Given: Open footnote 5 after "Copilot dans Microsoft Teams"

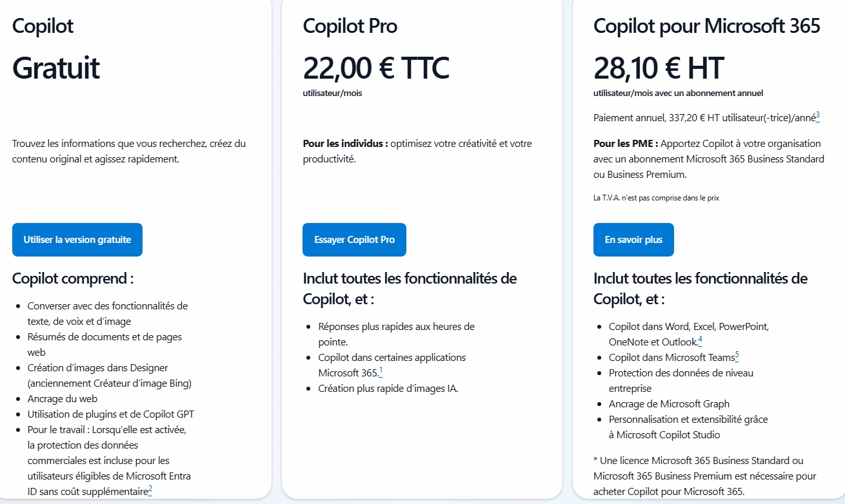Looking at the screenshot, I should pos(737,355).
